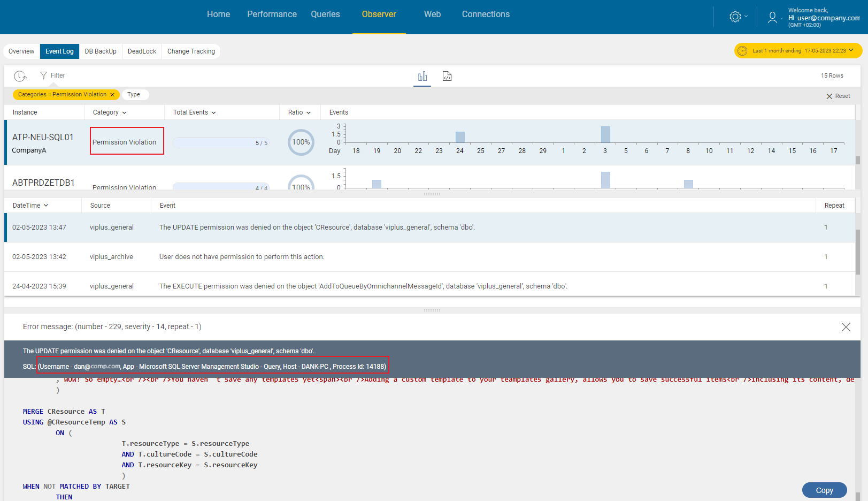Image resolution: width=868 pixels, height=501 pixels.
Task: Click the Event column header
Action: pos(167,206)
